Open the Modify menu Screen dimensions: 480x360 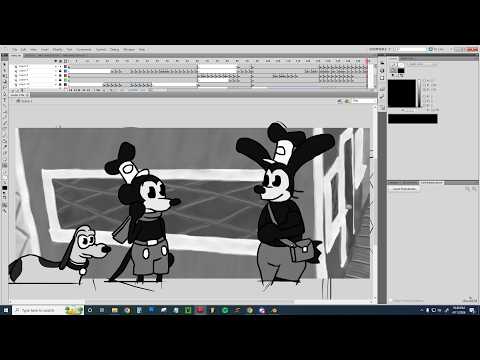coord(57,49)
